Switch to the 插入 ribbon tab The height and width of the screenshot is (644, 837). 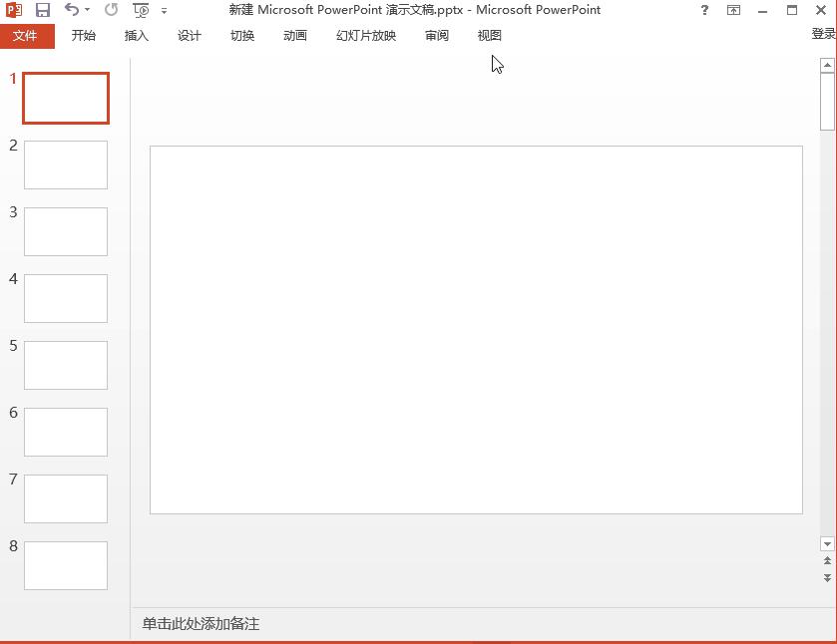coord(136,35)
